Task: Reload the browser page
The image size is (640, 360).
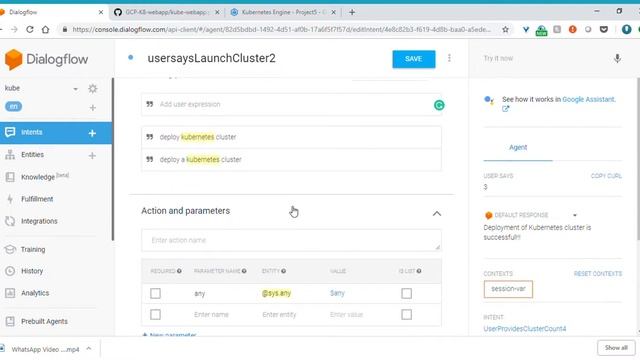Action: [29, 29]
